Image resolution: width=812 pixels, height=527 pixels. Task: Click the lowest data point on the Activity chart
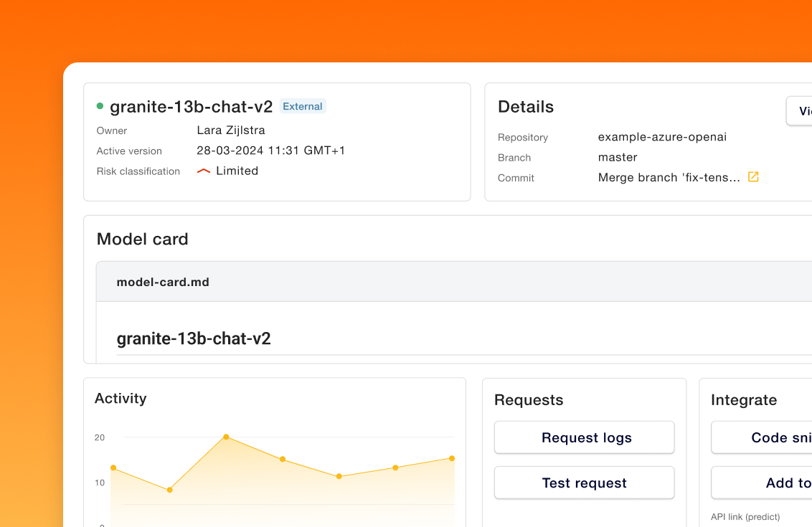click(x=169, y=490)
